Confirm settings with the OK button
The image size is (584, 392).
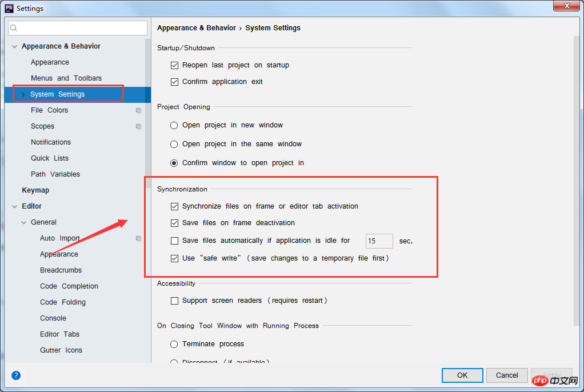tap(462, 375)
